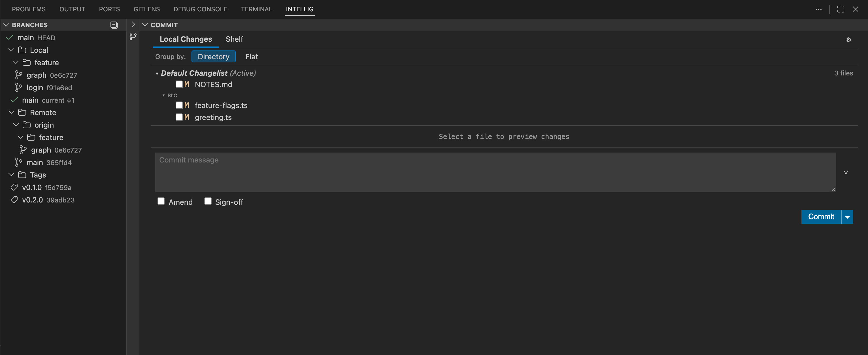The height and width of the screenshot is (355, 868).
Task: Click the folder icon for origin
Action: 26,125
